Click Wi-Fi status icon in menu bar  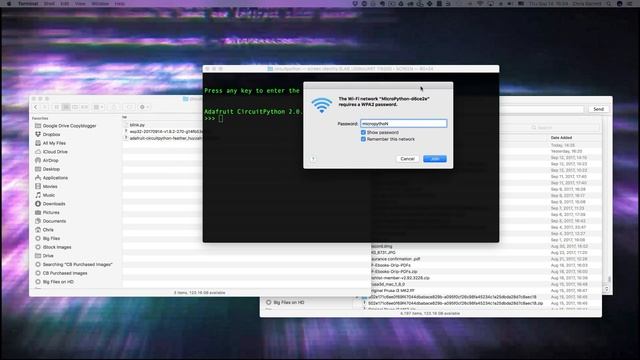480,3
